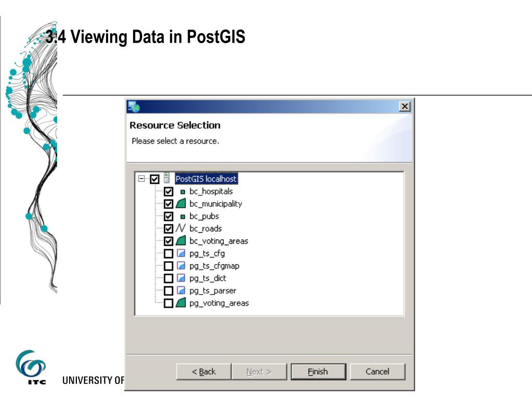Uncheck the bc_voting_areas checkbox
Viewport: 532px width, 399px height.
point(169,241)
